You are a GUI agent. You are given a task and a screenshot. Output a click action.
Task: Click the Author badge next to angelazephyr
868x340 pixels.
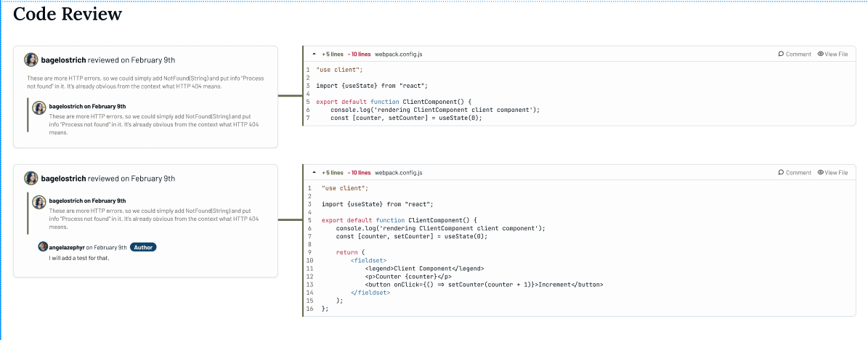pyautogui.click(x=143, y=248)
